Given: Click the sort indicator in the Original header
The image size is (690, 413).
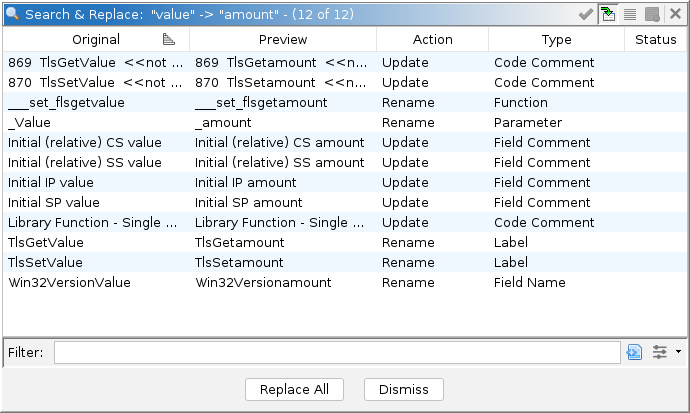Looking at the screenshot, I should click(x=168, y=39).
